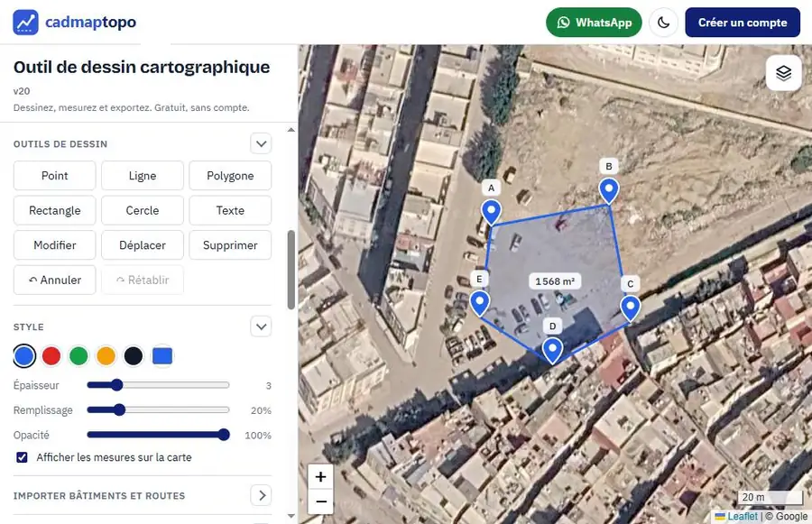Click sidebar scroll down arrow
Image resolution: width=812 pixels, height=524 pixels.
tap(291, 516)
